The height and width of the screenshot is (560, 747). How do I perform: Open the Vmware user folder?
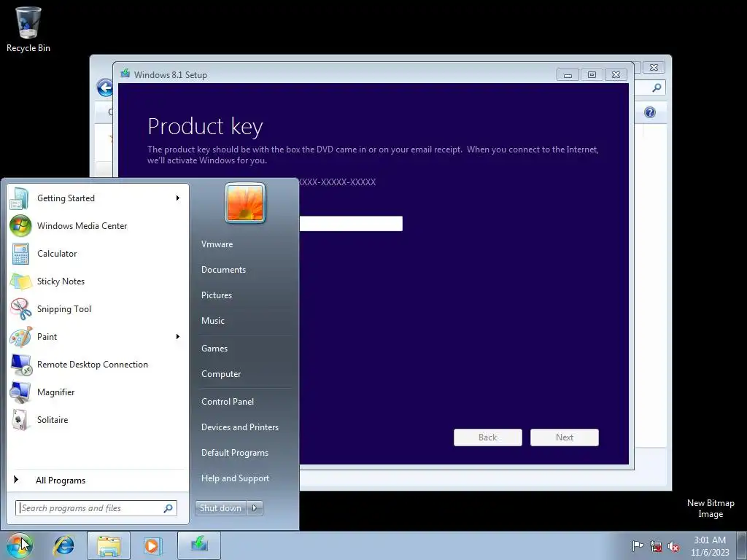point(217,244)
